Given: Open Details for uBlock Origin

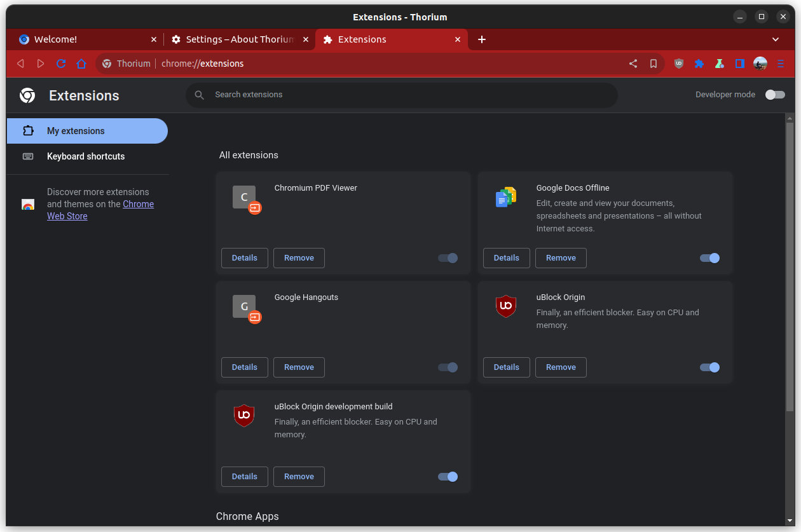Looking at the screenshot, I should pyautogui.click(x=506, y=367).
